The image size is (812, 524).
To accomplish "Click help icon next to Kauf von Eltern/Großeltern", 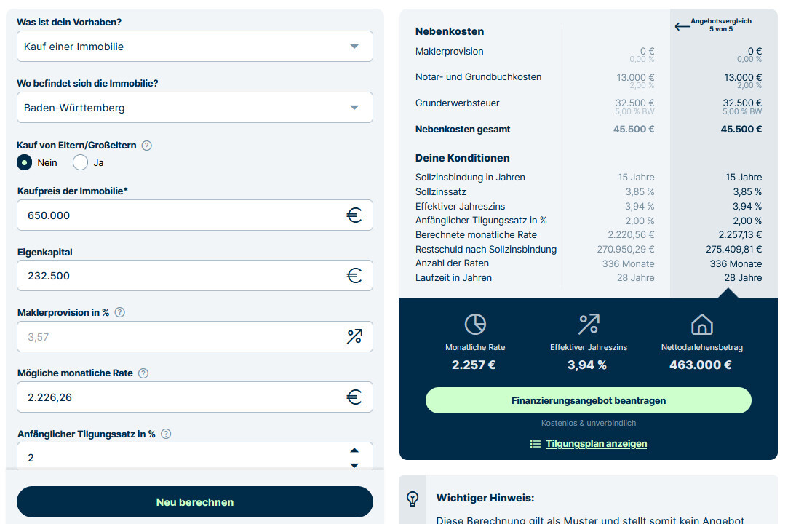I will (x=146, y=146).
